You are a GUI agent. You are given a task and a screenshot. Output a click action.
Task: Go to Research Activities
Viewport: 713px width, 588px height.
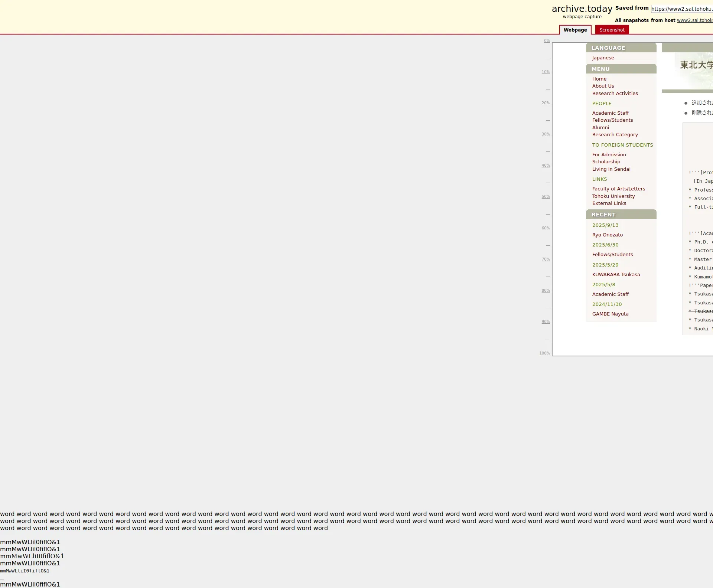(615, 94)
